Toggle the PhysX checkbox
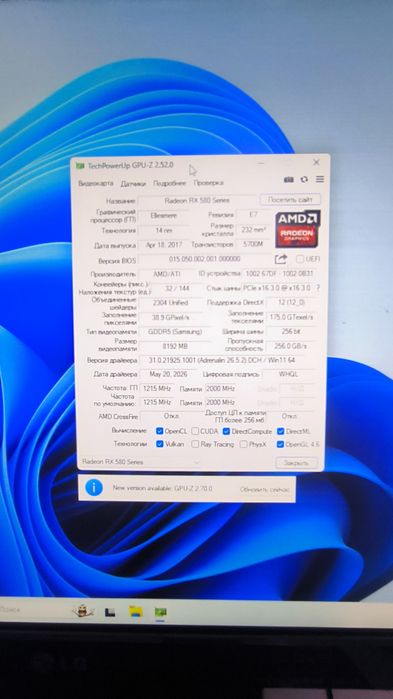This screenshot has width=393, height=699. click(x=243, y=444)
